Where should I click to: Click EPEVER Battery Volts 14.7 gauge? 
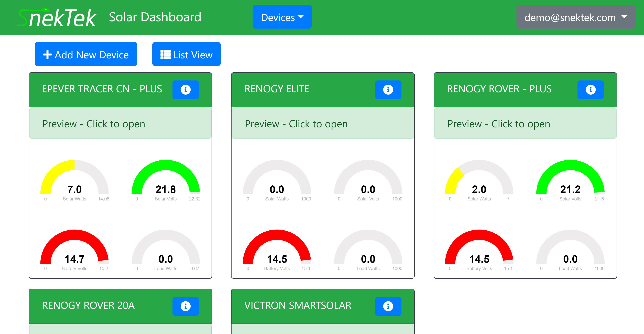pos(74,250)
